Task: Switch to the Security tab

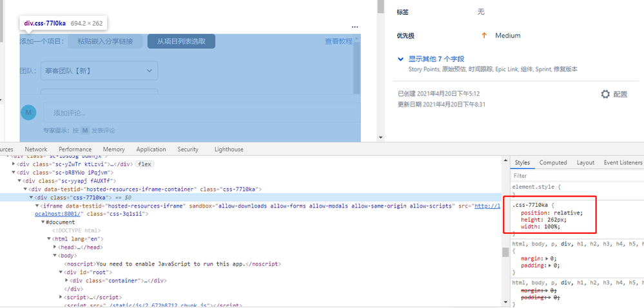Action: tap(188, 149)
